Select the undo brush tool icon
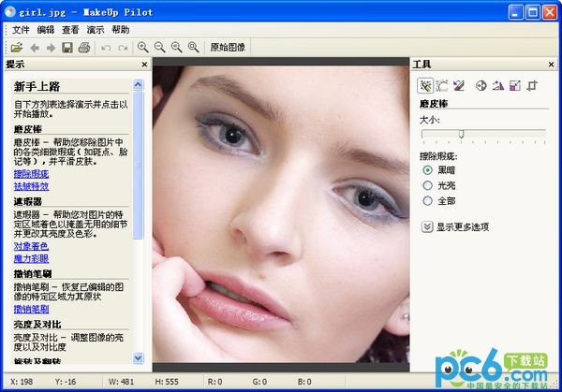This screenshot has width=562, height=392. pyautogui.click(x=459, y=86)
